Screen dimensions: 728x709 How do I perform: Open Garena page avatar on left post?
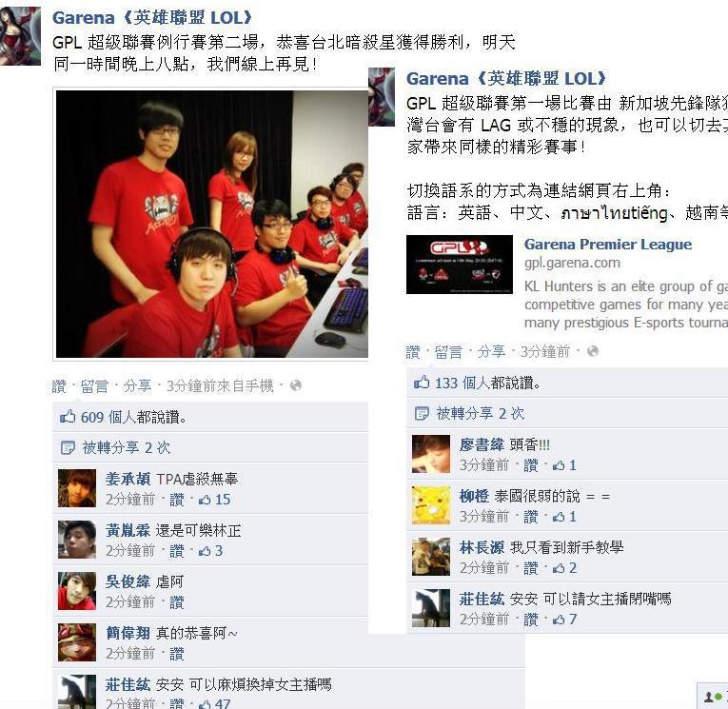[20, 36]
